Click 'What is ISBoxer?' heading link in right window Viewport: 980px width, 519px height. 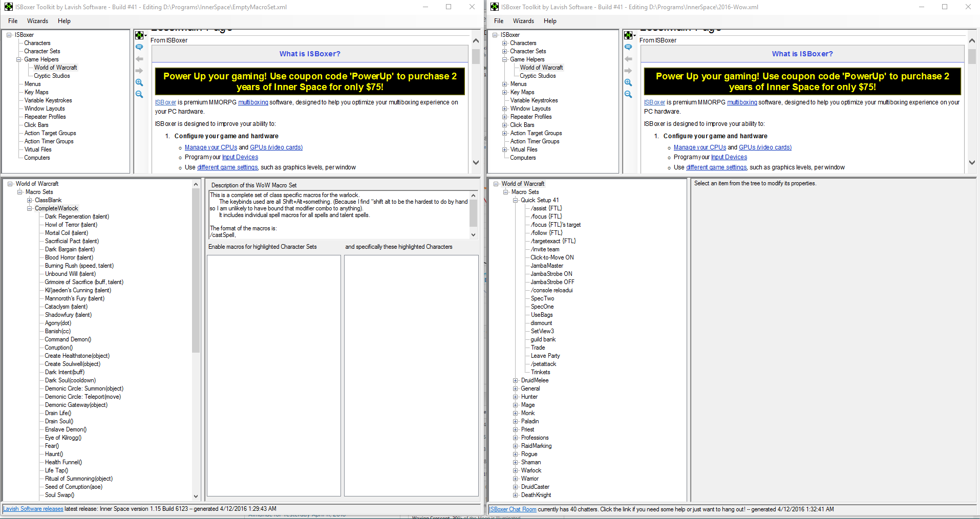[x=802, y=54]
